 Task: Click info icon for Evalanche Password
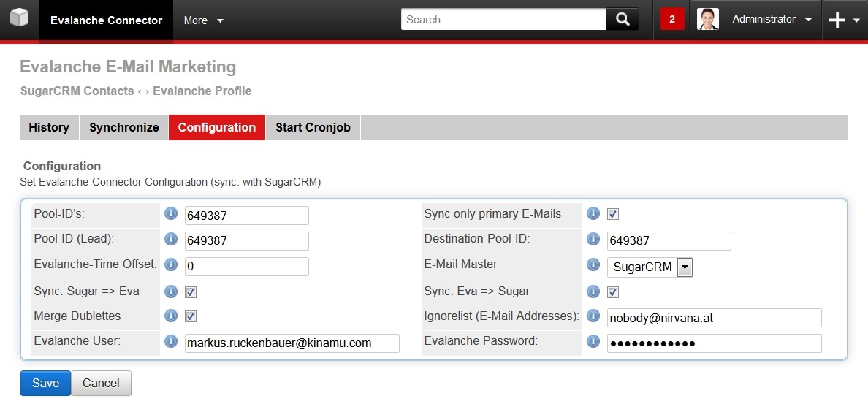[x=593, y=341]
